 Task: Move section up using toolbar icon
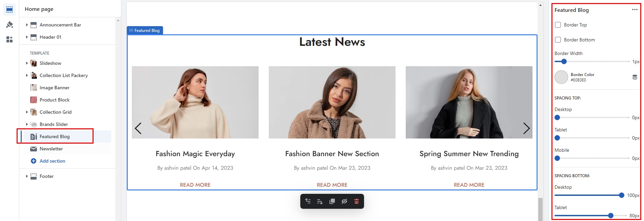tap(308, 201)
